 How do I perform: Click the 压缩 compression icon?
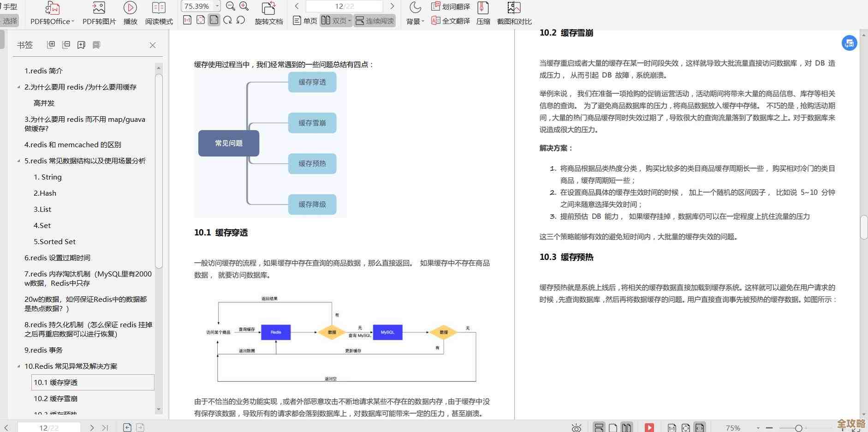point(482,12)
